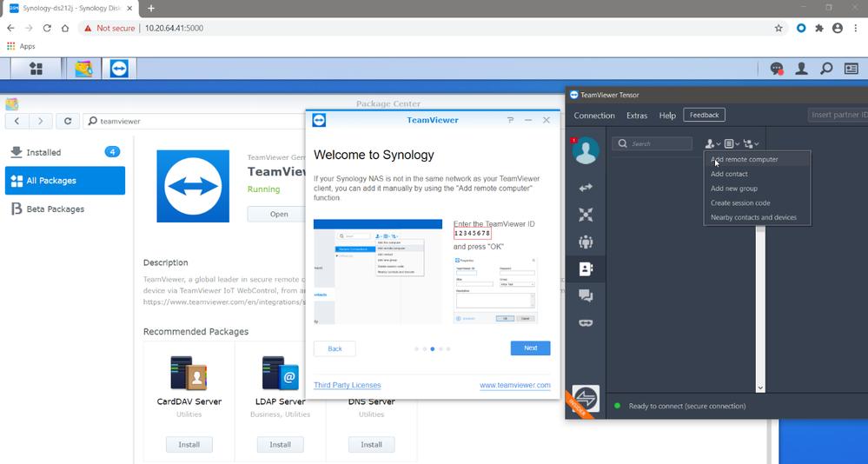Open TeamViewer Connection menu
Viewport: 868px width, 464px height.
(x=594, y=116)
